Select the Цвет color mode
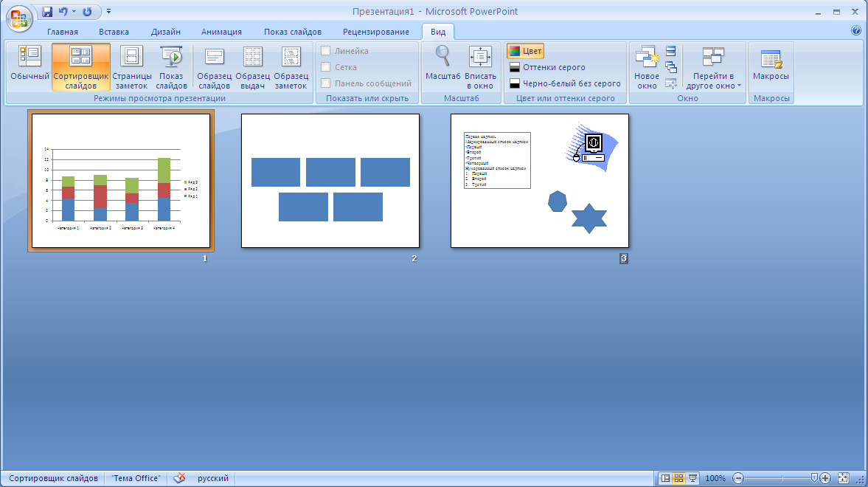The height and width of the screenshot is (487, 868). pyautogui.click(x=525, y=51)
